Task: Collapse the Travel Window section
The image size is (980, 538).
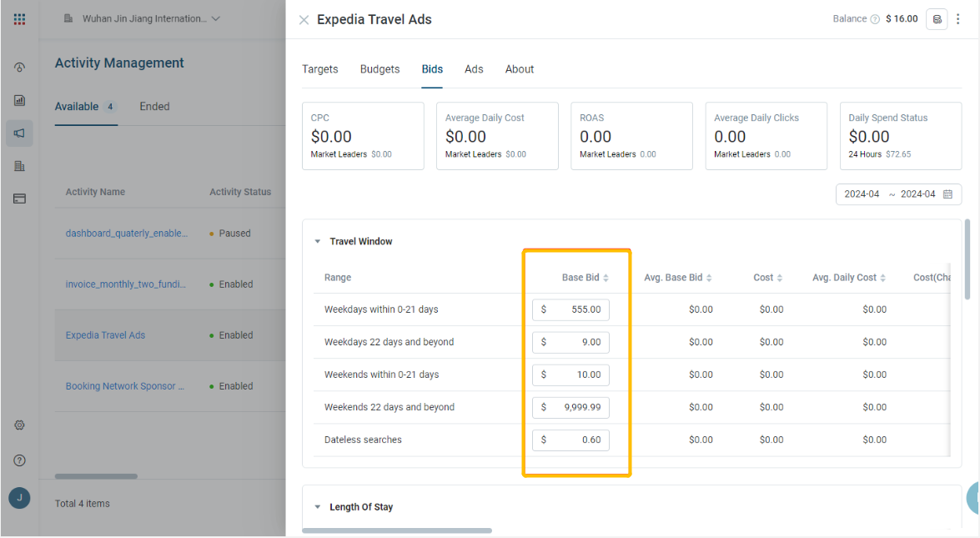Action: tap(318, 241)
